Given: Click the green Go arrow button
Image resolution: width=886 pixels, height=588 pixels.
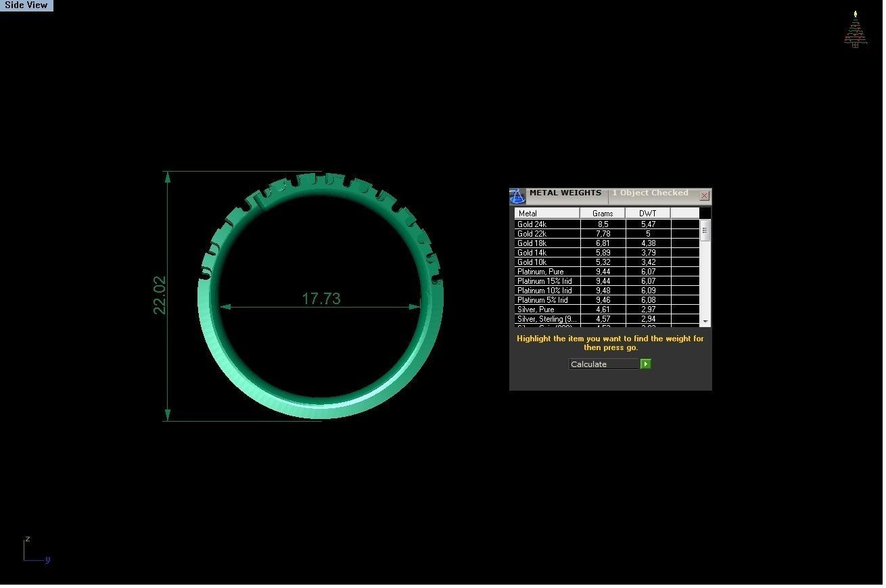Looking at the screenshot, I should click(x=646, y=364).
